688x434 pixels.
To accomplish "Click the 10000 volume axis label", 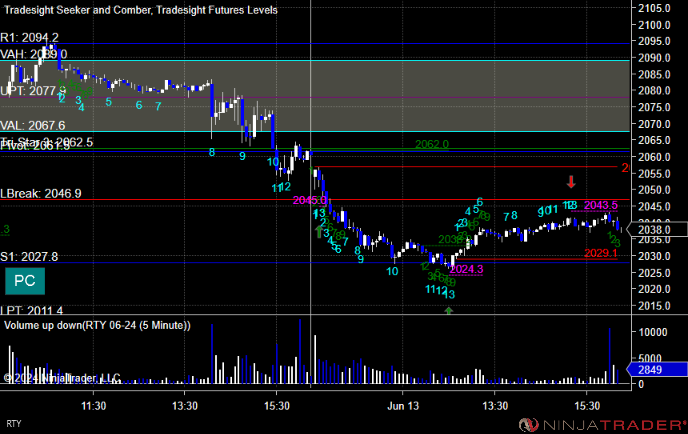I will click(x=653, y=332).
